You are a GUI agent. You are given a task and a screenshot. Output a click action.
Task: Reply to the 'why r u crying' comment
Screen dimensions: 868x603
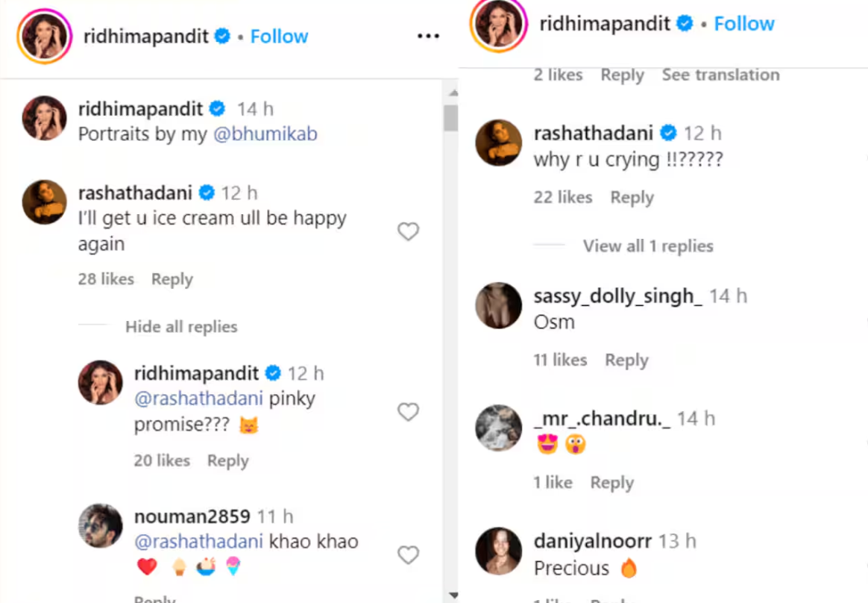click(x=632, y=198)
